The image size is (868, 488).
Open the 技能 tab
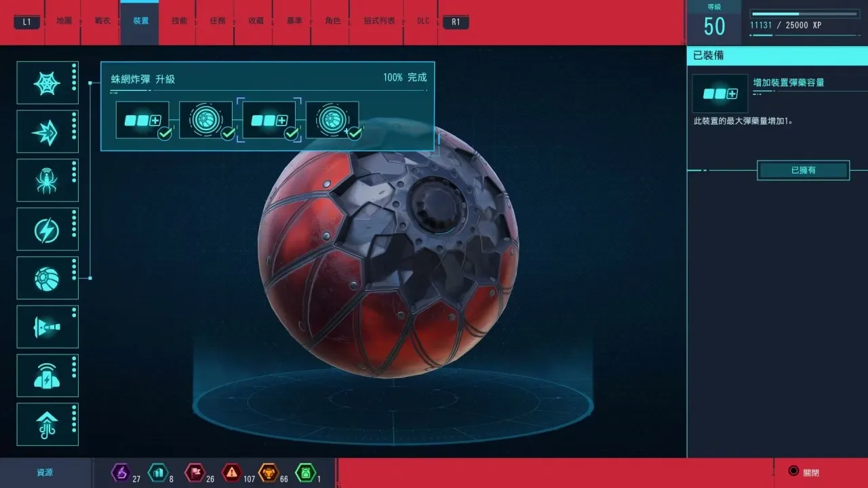179,22
